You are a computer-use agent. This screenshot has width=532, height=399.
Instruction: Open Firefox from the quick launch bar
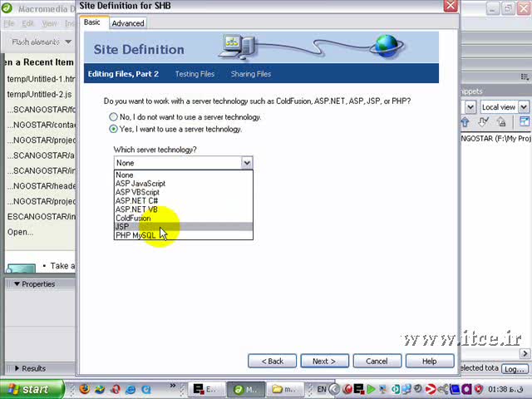tap(85, 389)
